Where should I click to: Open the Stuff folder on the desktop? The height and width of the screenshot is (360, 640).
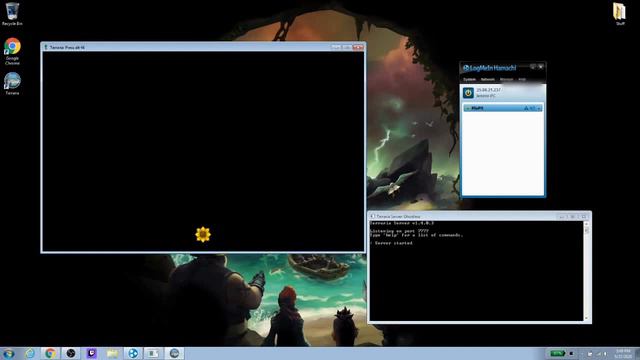point(620,13)
